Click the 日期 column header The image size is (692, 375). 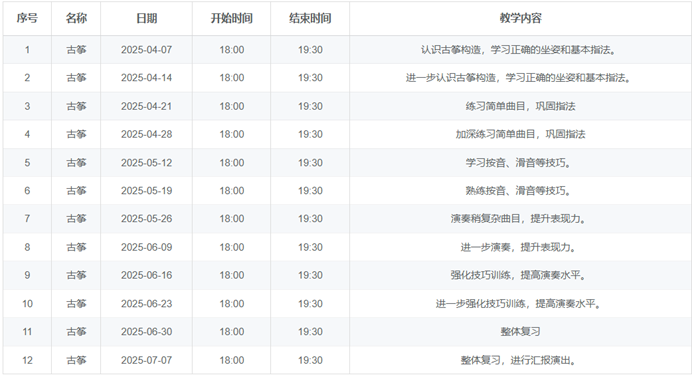pos(147,19)
